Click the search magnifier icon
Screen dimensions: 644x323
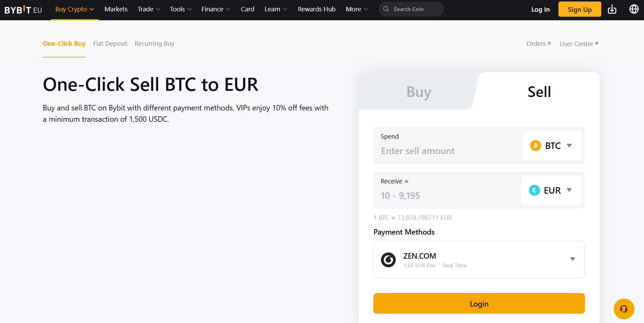(x=386, y=9)
